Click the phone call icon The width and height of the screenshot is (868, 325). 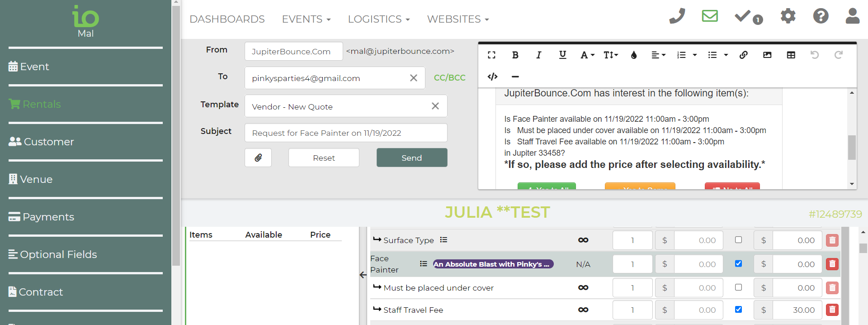(x=677, y=16)
